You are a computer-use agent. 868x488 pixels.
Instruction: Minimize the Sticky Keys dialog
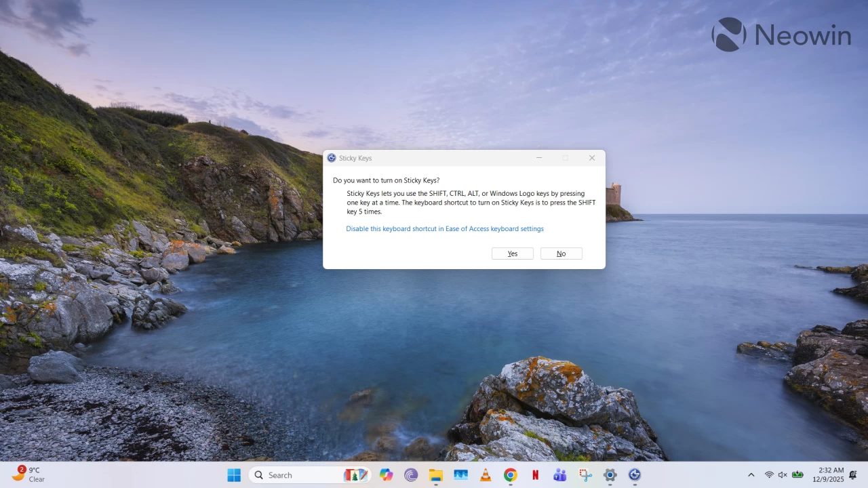coord(539,158)
